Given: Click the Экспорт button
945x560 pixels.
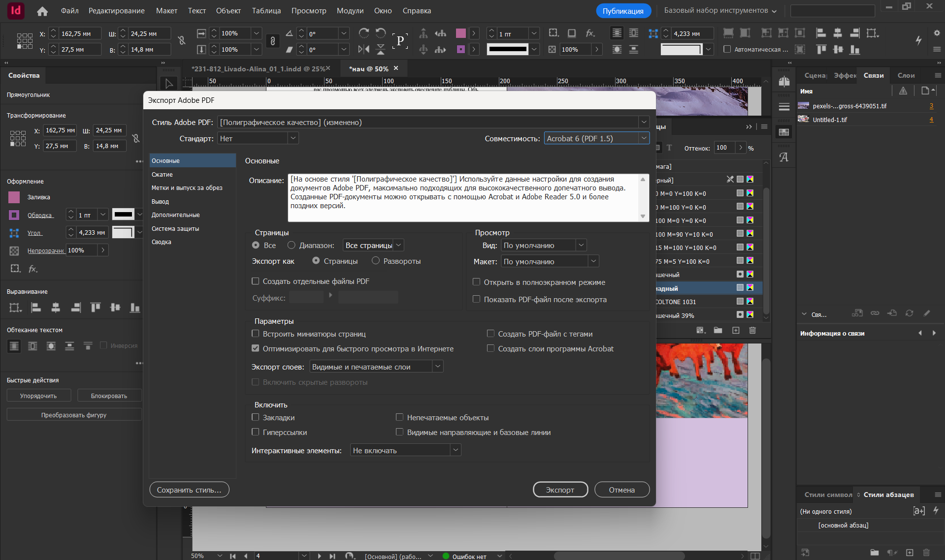Looking at the screenshot, I should [560, 490].
